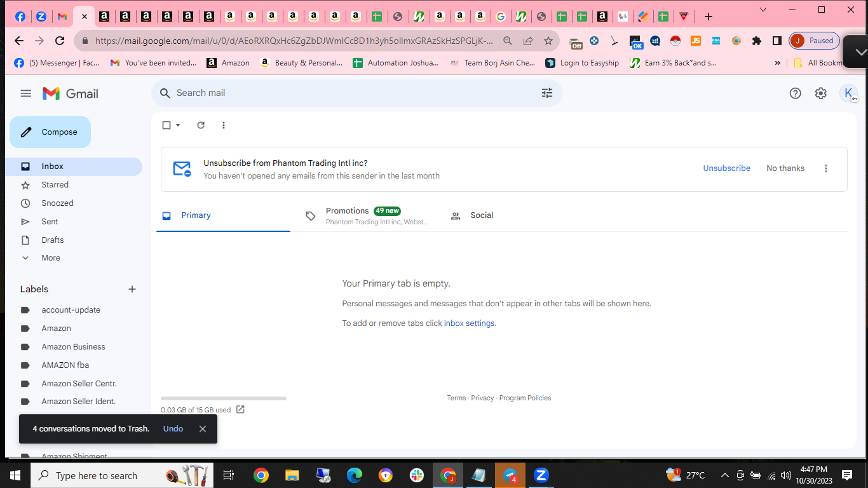Open the Telegram taskbar icon with badge 4

(510, 475)
